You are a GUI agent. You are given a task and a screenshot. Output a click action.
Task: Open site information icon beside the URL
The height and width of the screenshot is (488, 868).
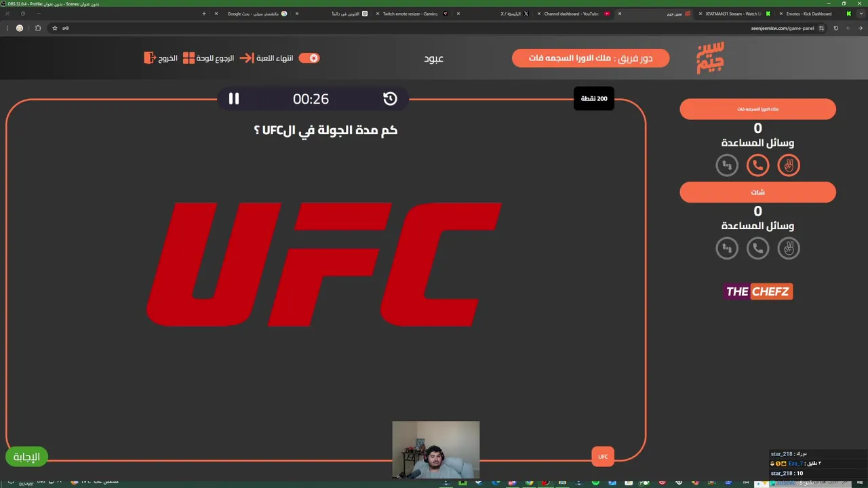tap(821, 28)
